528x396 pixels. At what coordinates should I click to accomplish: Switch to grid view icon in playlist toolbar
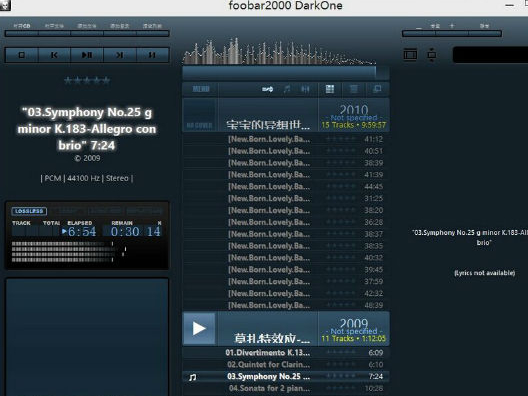point(330,89)
